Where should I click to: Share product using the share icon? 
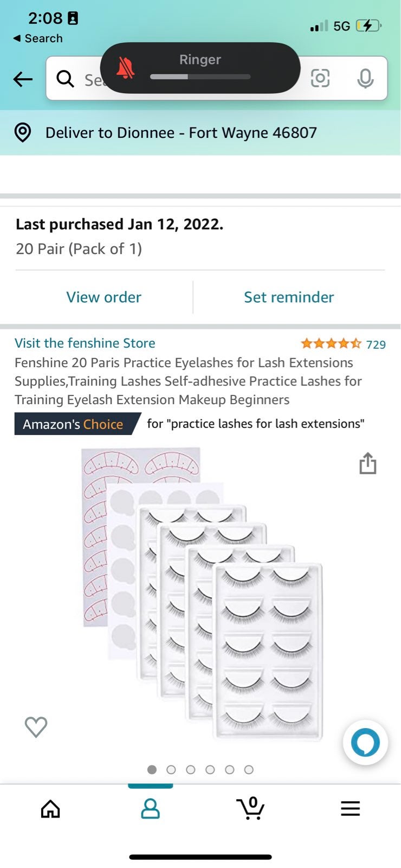tap(368, 463)
